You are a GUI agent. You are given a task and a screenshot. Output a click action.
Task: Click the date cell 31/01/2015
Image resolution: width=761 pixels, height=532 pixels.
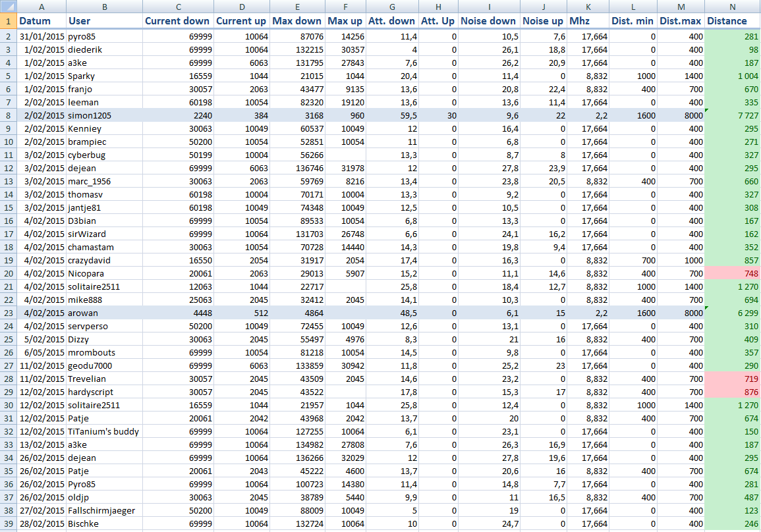42,36
